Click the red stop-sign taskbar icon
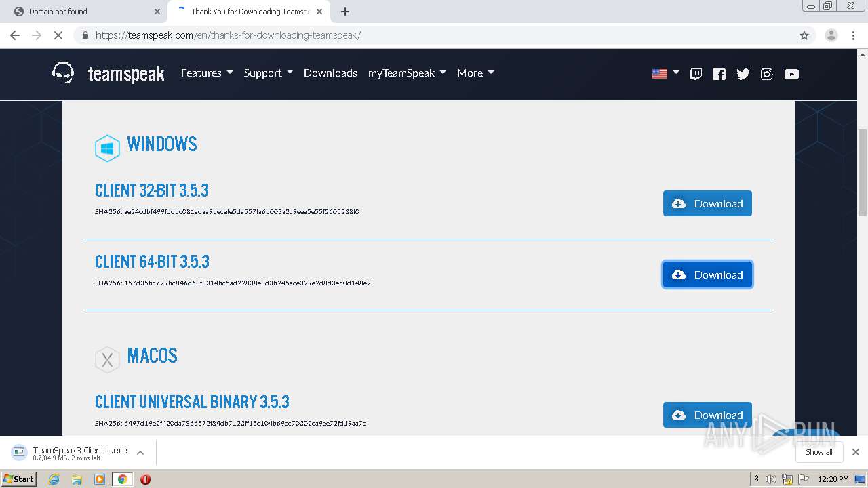 click(x=145, y=479)
